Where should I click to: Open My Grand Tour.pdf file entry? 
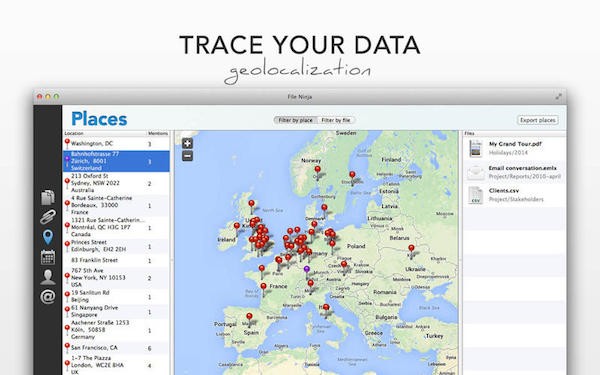tap(515, 148)
